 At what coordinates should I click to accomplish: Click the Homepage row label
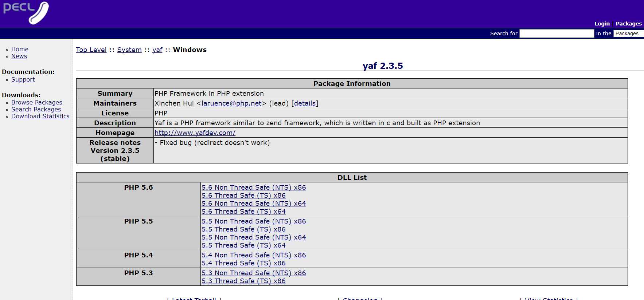(x=115, y=133)
